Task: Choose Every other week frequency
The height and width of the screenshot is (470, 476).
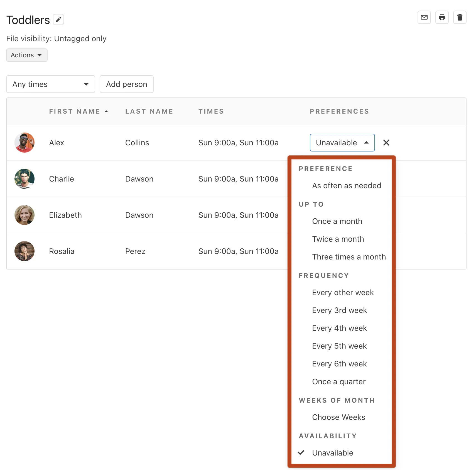Action: [343, 292]
